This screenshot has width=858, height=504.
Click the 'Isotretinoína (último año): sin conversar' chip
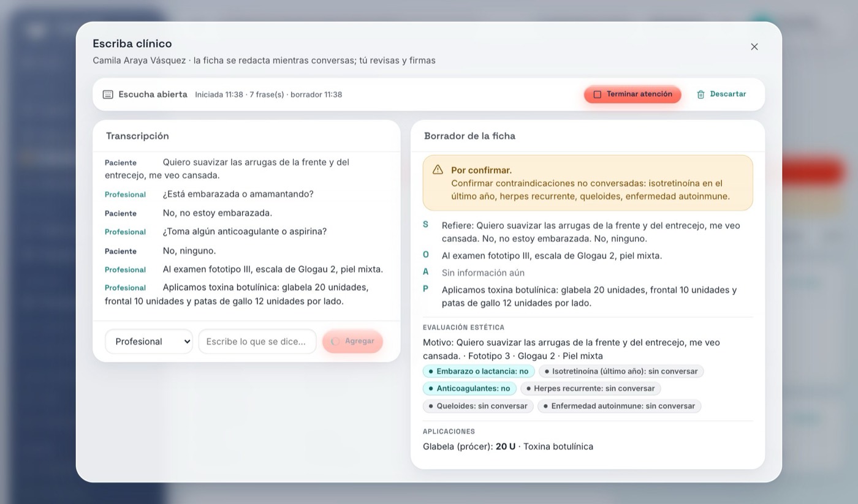tap(621, 371)
